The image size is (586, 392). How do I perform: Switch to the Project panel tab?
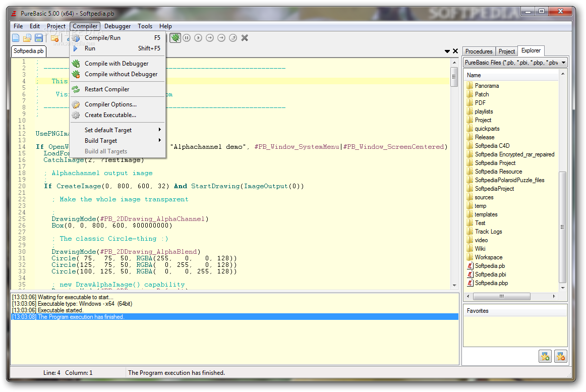(507, 51)
